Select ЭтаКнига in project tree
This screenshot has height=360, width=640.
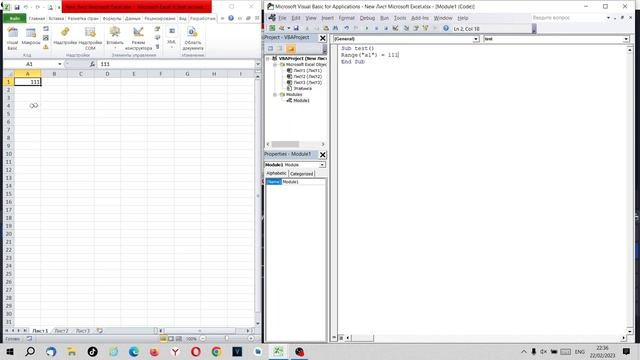(302, 89)
